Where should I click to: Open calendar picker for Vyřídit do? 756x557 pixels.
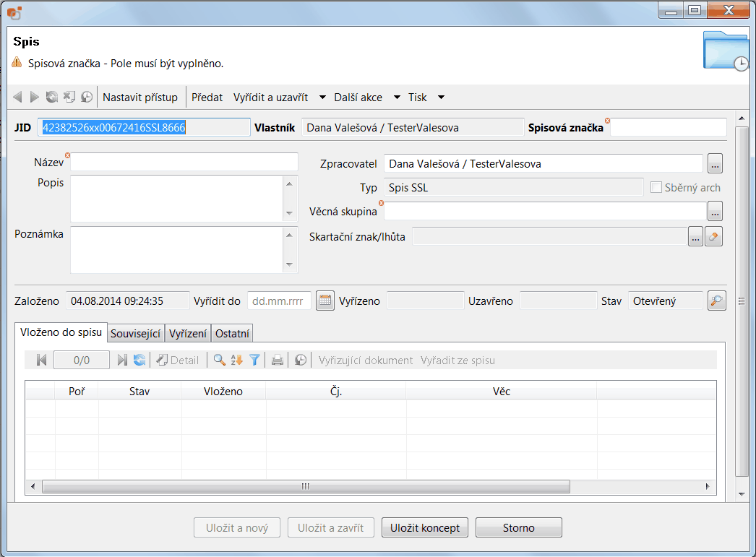[x=325, y=301]
